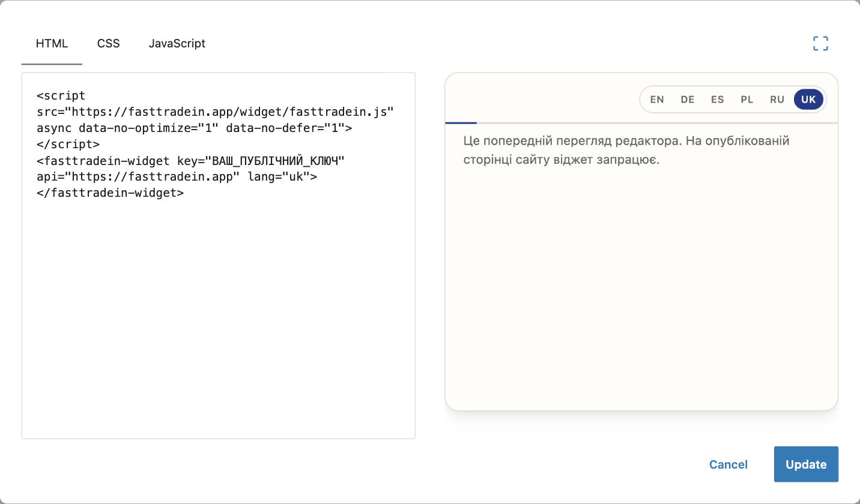Image resolution: width=860 pixels, height=504 pixels.
Task: Click the 'ВАШ_ПУБЛІЧНИЙ_КЛЮЧ' key value in code
Action: coord(275,161)
